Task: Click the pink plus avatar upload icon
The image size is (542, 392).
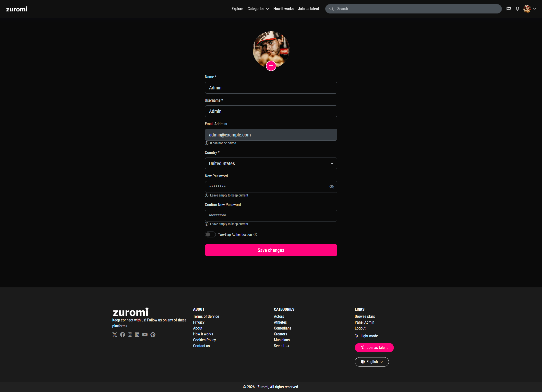Action: tap(271, 66)
